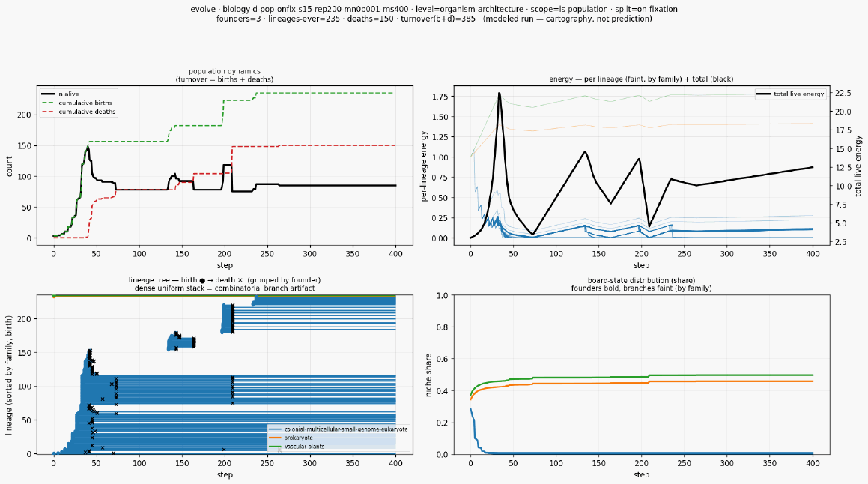Click the 'niche share' y-axis label
The image size is (868, 484).
428,375
